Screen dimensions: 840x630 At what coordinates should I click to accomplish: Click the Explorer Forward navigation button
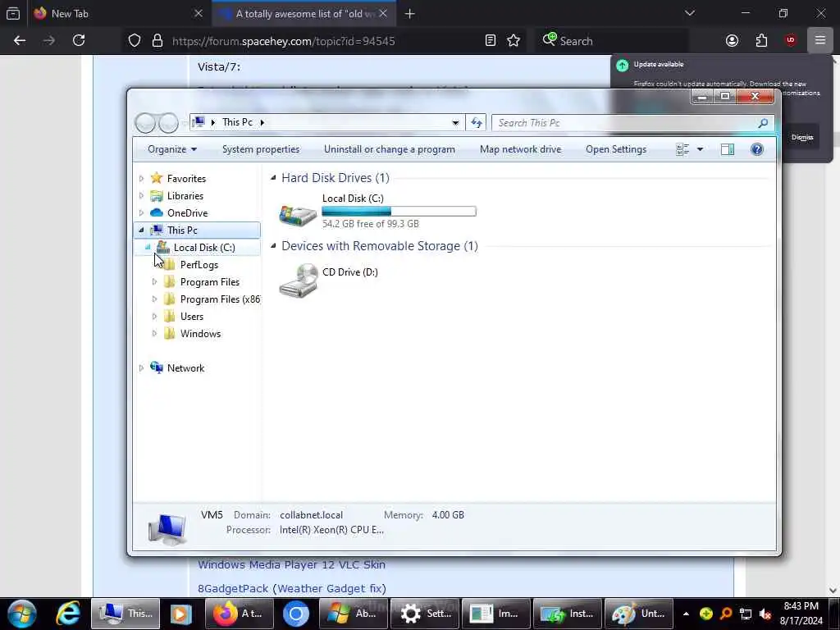pyautogui.click(x=168, y=123)
